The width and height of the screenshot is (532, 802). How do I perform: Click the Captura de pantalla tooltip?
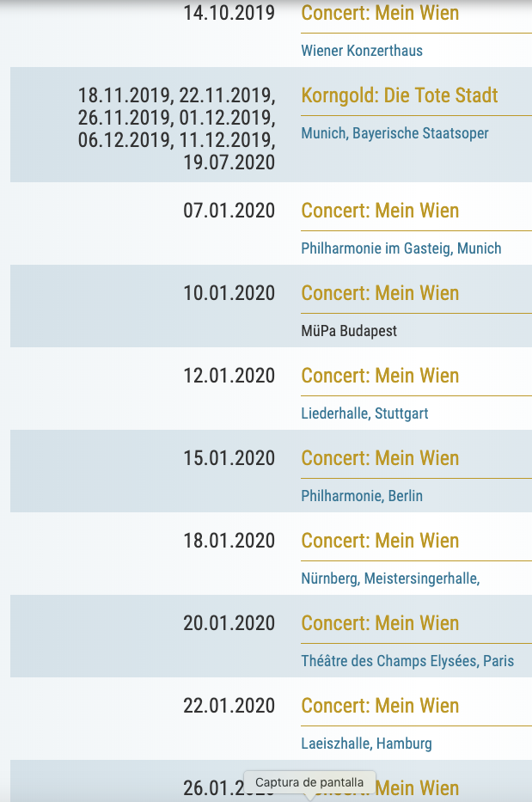pyautogui.click(x=309, y=782)
